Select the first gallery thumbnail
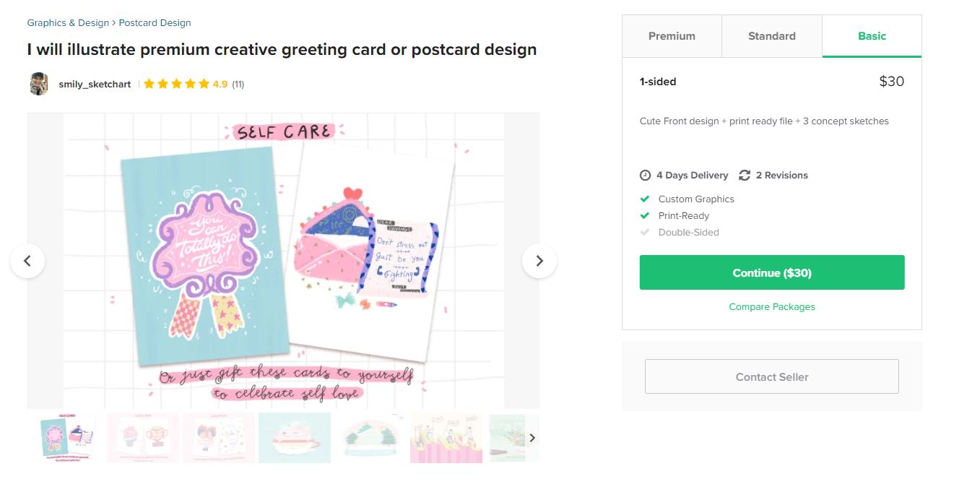The height and width of the screenshot is (500, 980). pyautogui.click(x=66, y=438)
